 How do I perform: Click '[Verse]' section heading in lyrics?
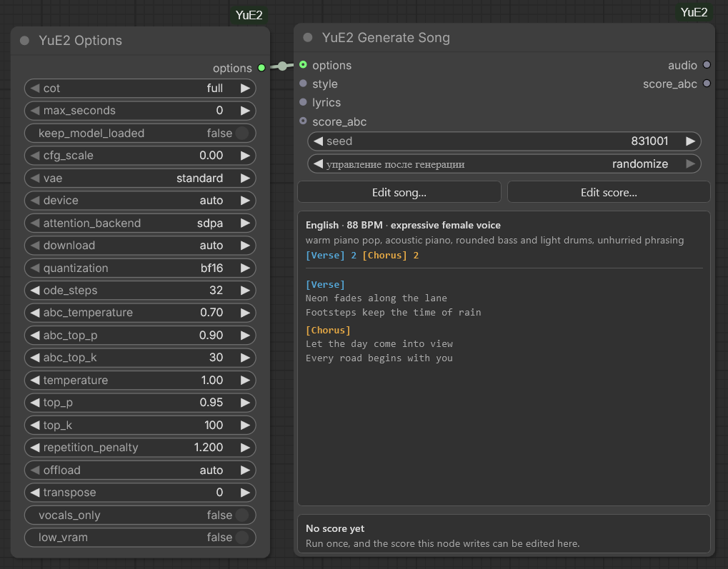[325, 284]
